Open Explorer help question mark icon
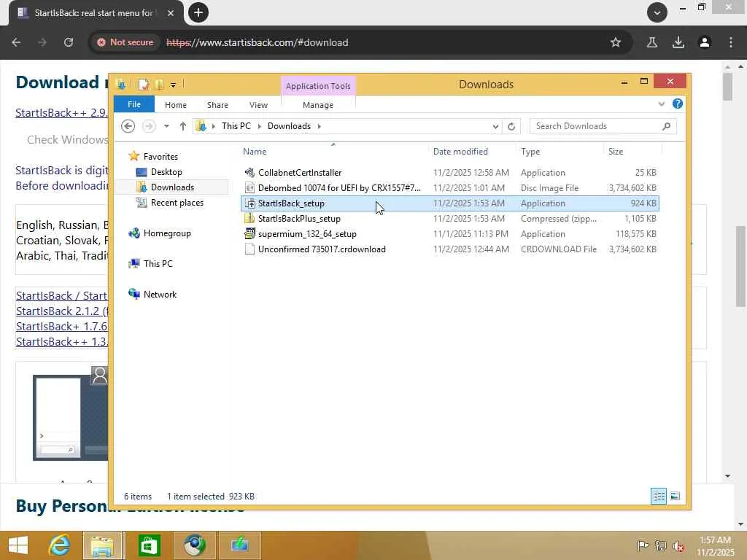 [x=677, y=104]
